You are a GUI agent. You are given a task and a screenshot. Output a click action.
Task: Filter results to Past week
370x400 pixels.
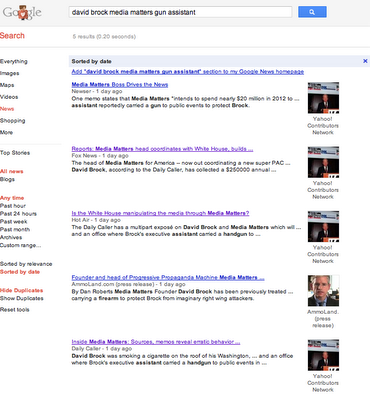14,222
